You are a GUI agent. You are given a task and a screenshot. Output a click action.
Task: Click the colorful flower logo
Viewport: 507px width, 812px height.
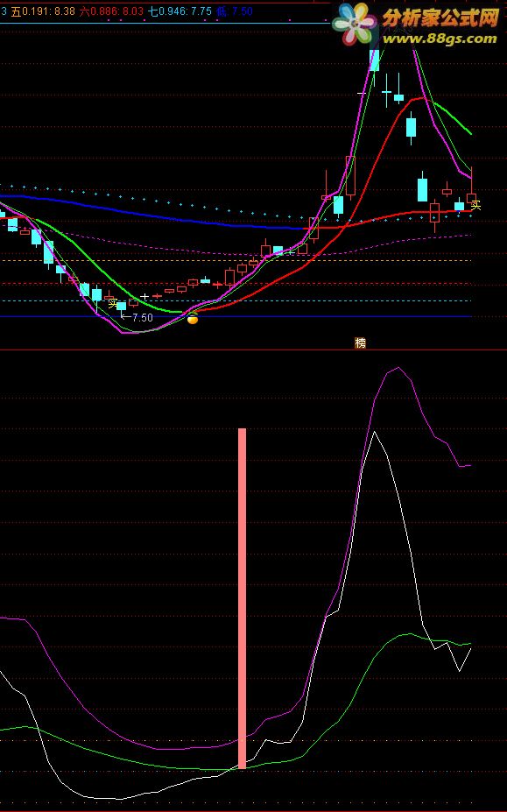click(355, 24)
